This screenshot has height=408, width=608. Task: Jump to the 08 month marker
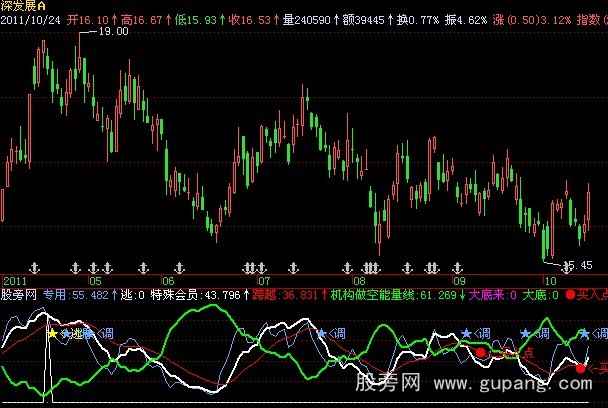(x=359, y=281)
